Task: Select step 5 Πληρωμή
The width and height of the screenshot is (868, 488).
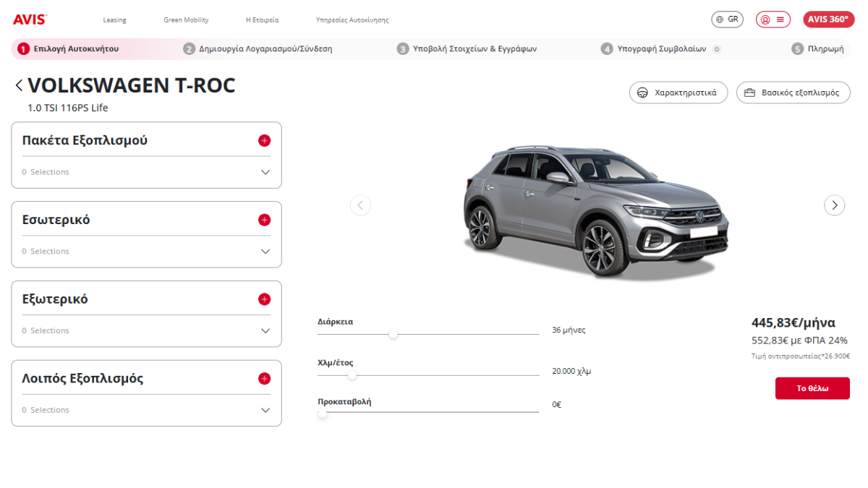Action: click(817, 49)
